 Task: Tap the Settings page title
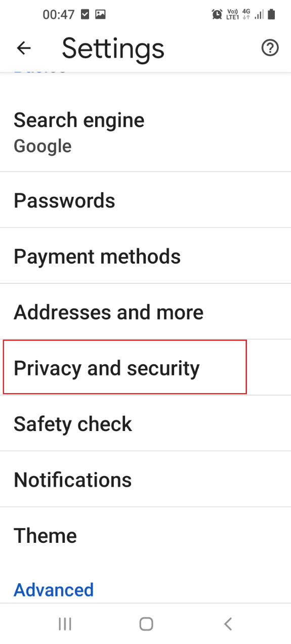(x=113, y=49)
